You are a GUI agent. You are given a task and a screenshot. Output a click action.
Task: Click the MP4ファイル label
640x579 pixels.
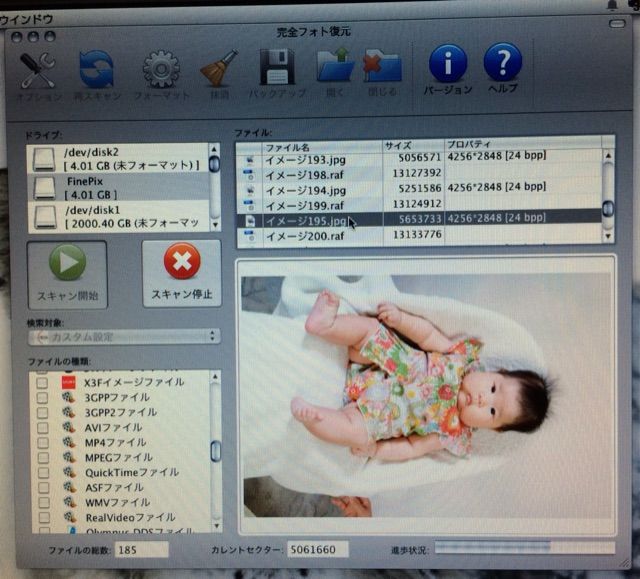click(x=116, y=443)
